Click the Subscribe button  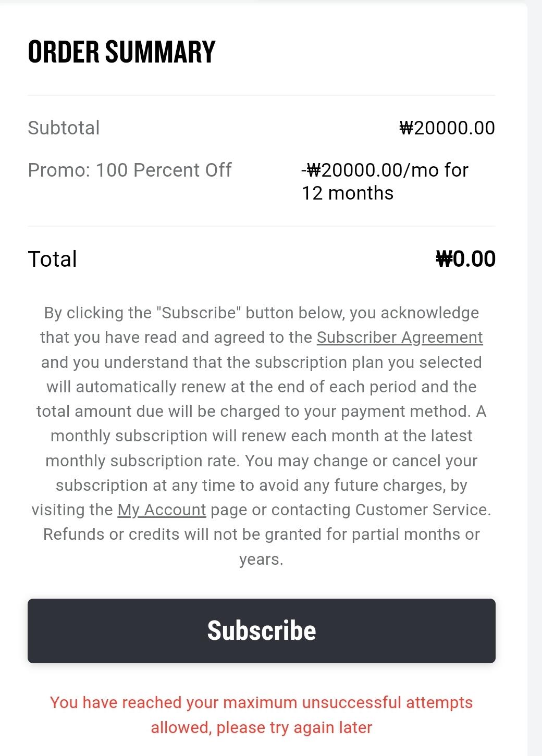(261, 630)
